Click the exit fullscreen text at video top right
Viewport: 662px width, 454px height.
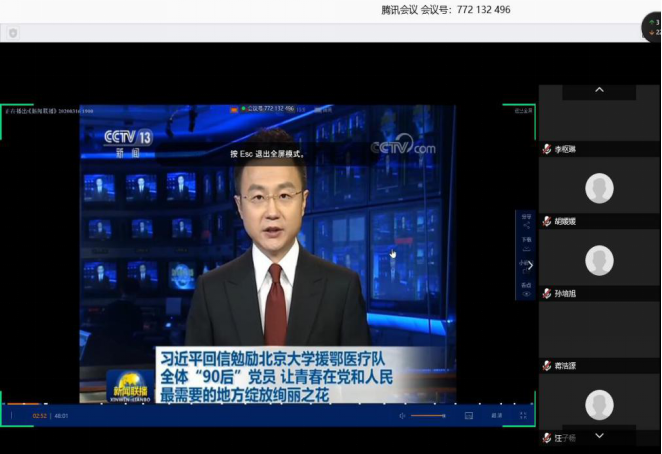tap(524, 111)
